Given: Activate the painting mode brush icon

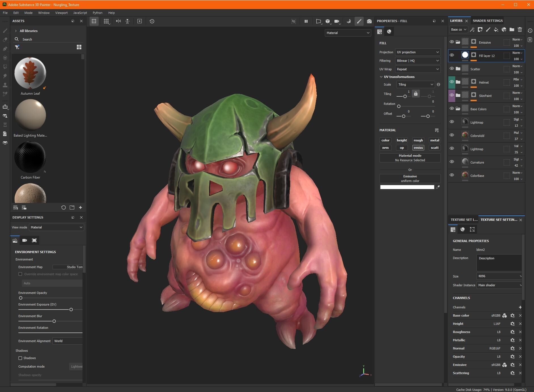Looking at the screenshot, I should pyautogui.click(x=359, y=21).
